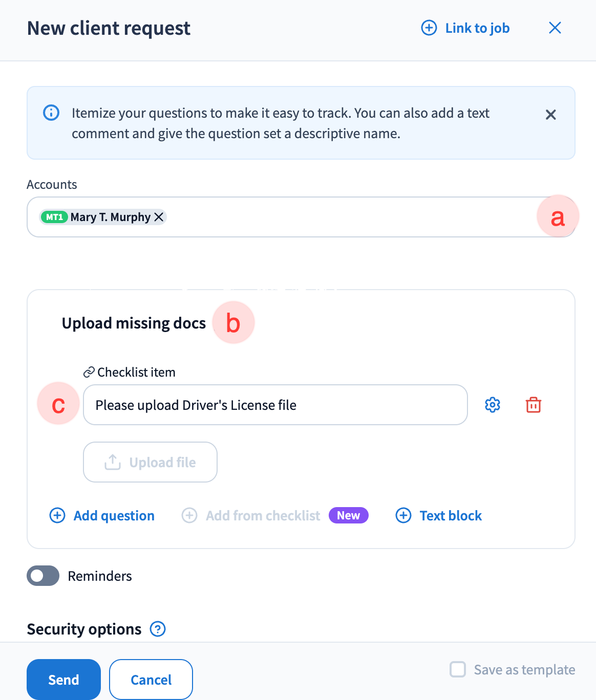Open the Accounts selection field
596x700 pixels.
(348, 217)
